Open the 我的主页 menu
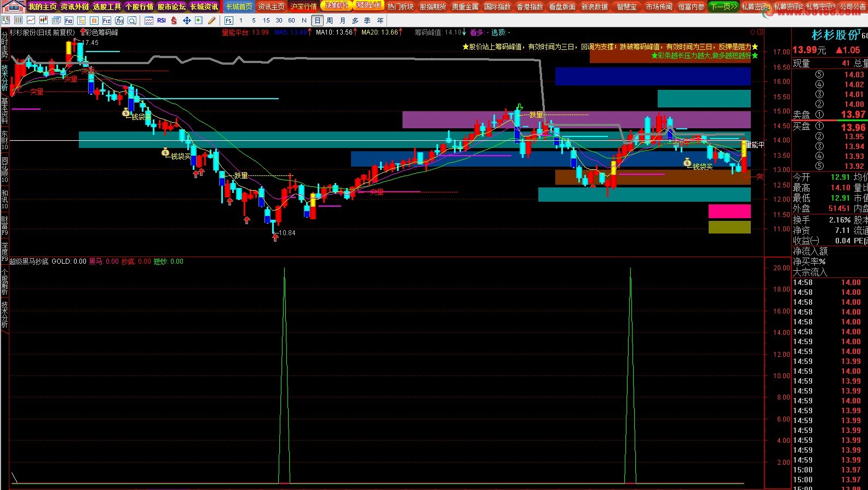The width and height of the screenshot is (868, 490). [43, 7]
